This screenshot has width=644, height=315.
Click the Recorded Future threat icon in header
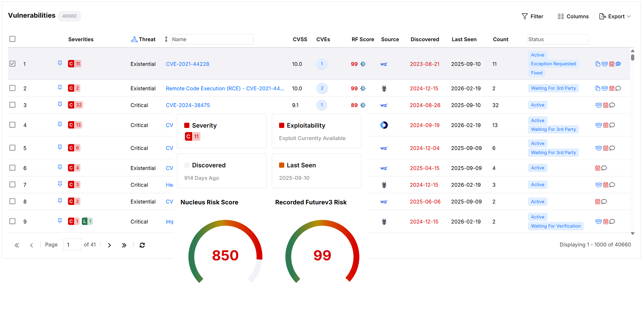point(134,39)
